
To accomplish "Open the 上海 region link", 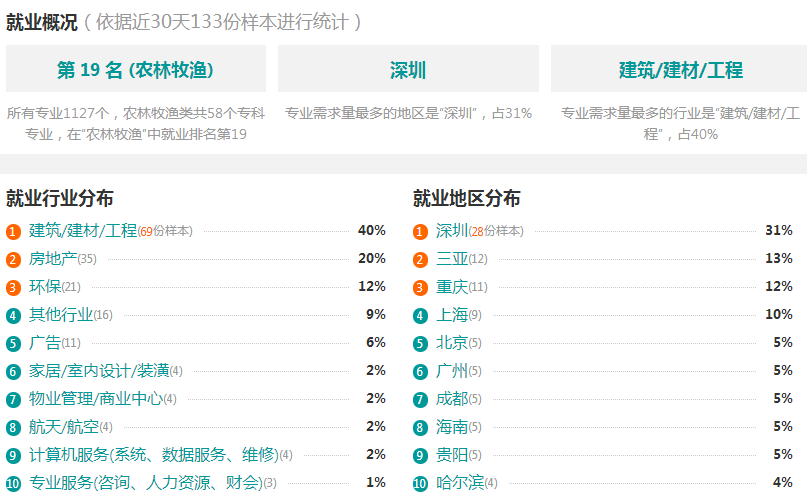I will tap(452, 314).
